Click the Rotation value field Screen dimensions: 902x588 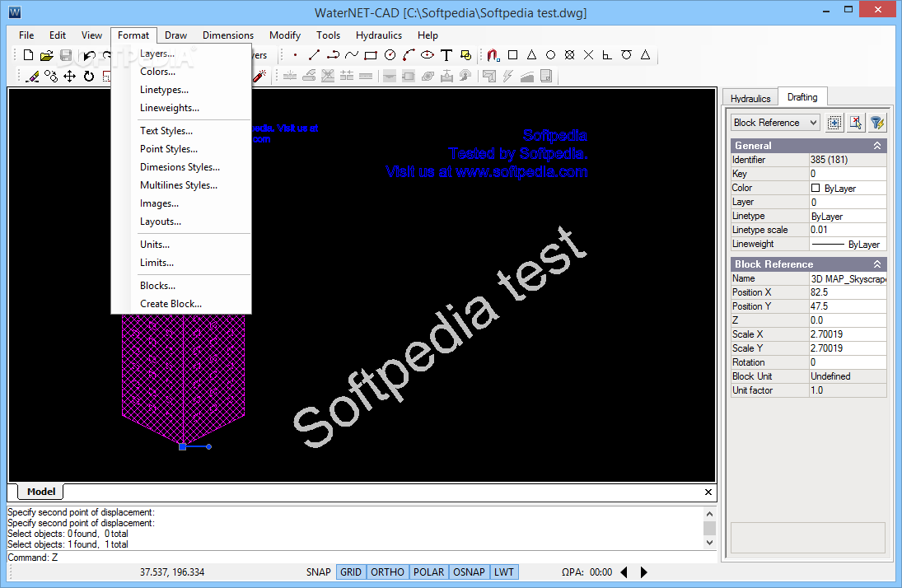[848, 362]
